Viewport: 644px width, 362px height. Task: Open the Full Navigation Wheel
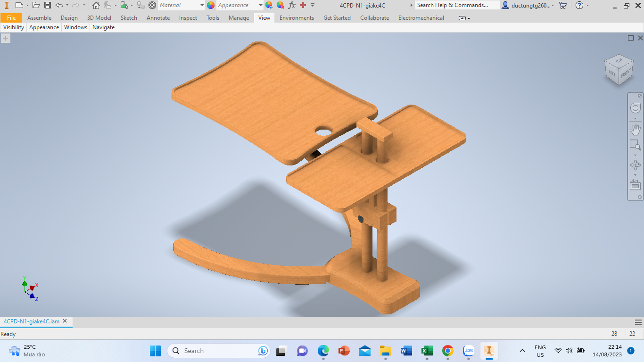[x=636, y=108]
